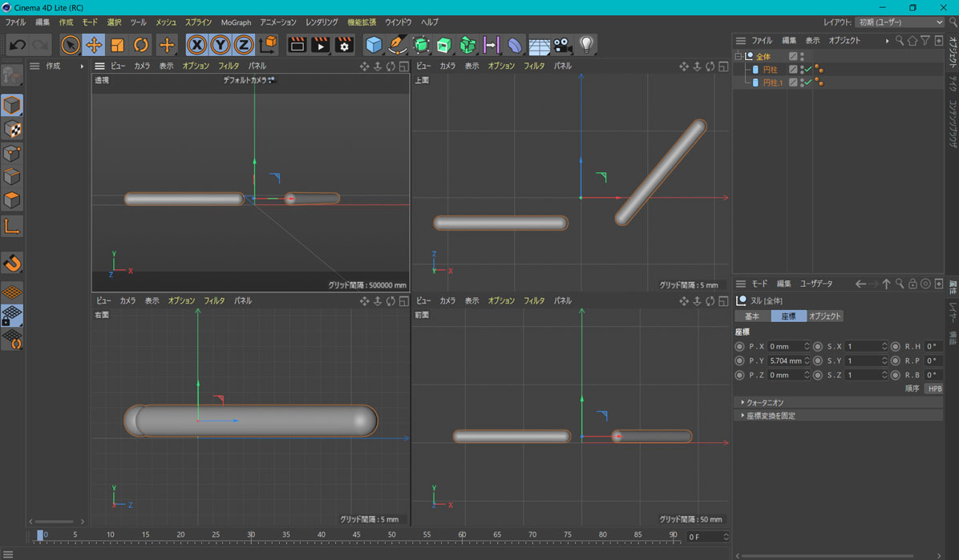Select the Scale tool in the toolbar
This screenshot has height=560, width=959.
[x=117, y=45]
